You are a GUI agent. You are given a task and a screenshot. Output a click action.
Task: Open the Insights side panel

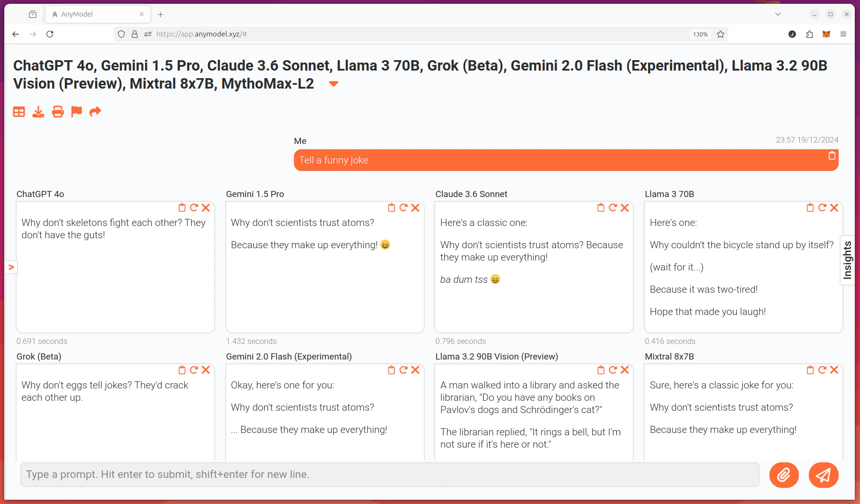click(847, 260)
